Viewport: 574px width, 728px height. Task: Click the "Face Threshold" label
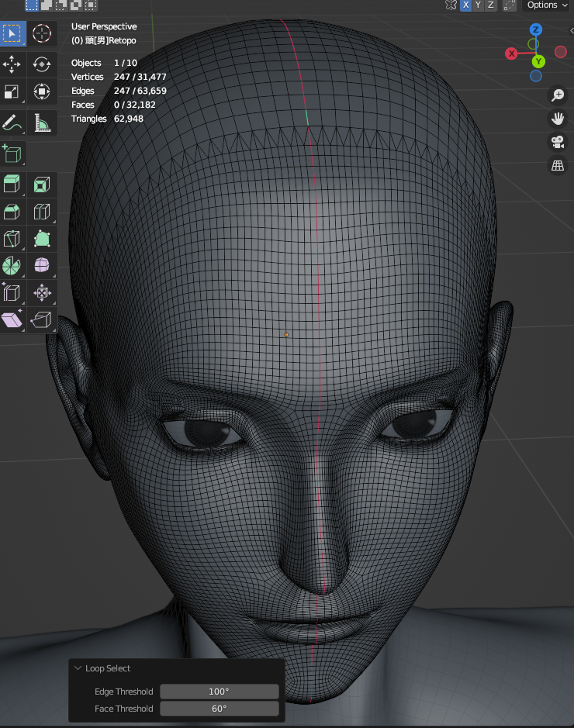(x=124, y=709)
